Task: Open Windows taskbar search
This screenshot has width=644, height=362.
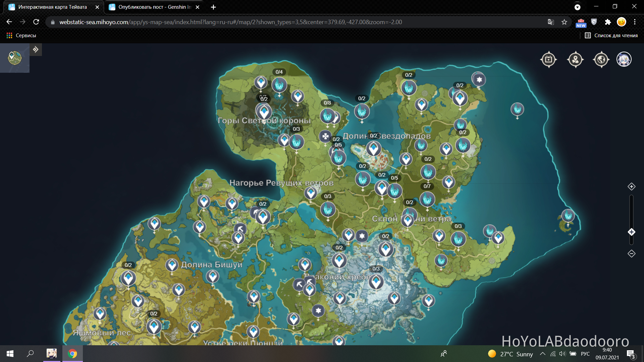Action: 30,354
